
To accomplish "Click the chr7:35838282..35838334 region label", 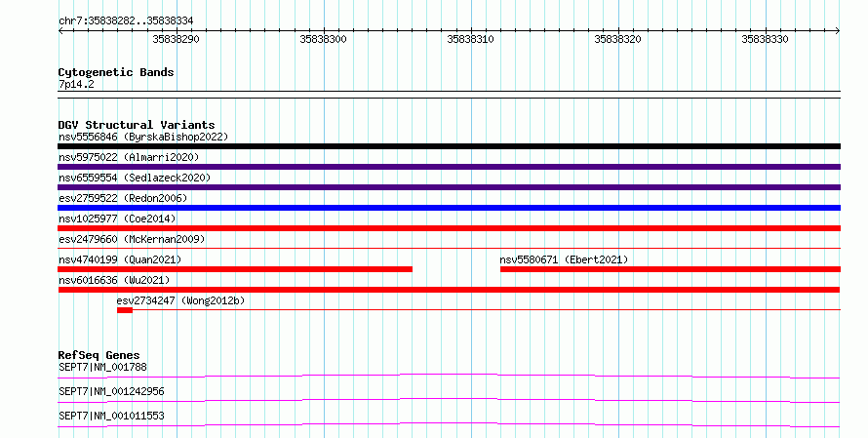I will (x=126, y=21).
